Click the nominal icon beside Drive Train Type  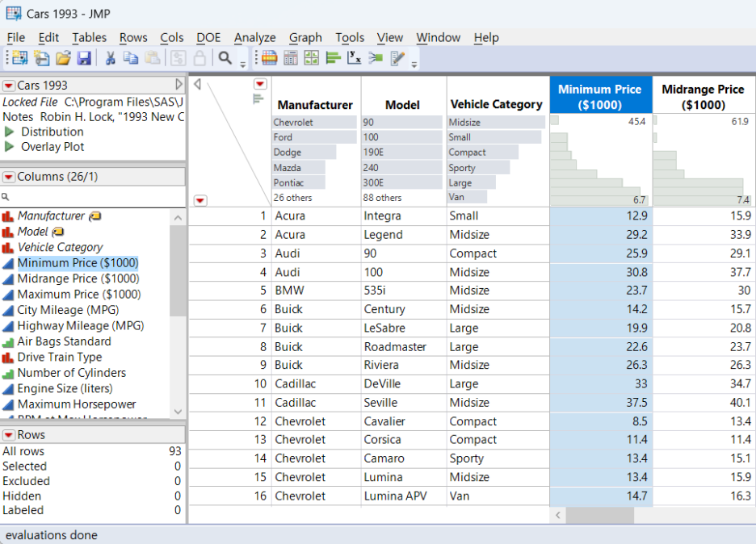(x=8, y=358)
